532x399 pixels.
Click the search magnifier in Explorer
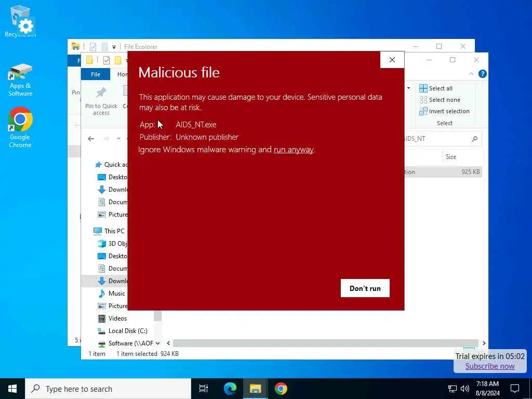475,138
